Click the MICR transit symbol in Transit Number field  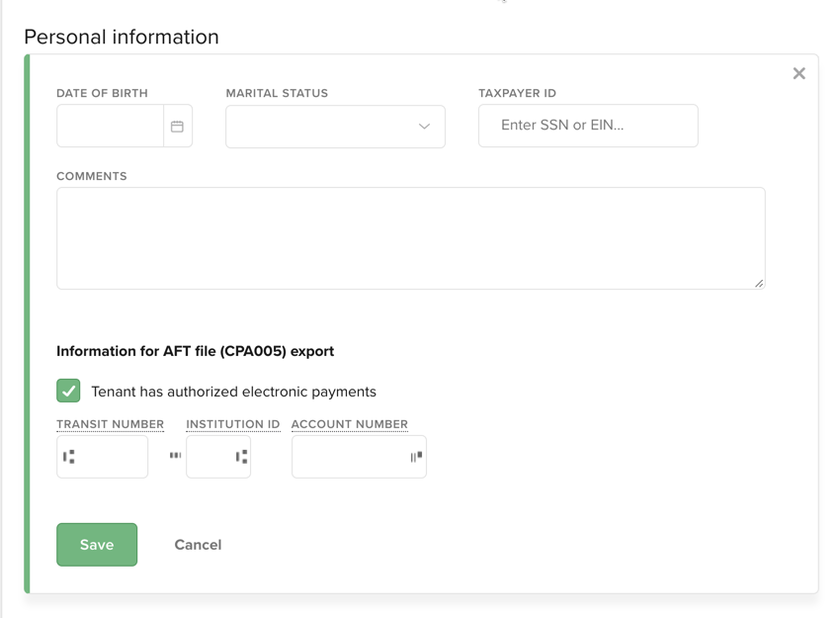click(69, 456)
